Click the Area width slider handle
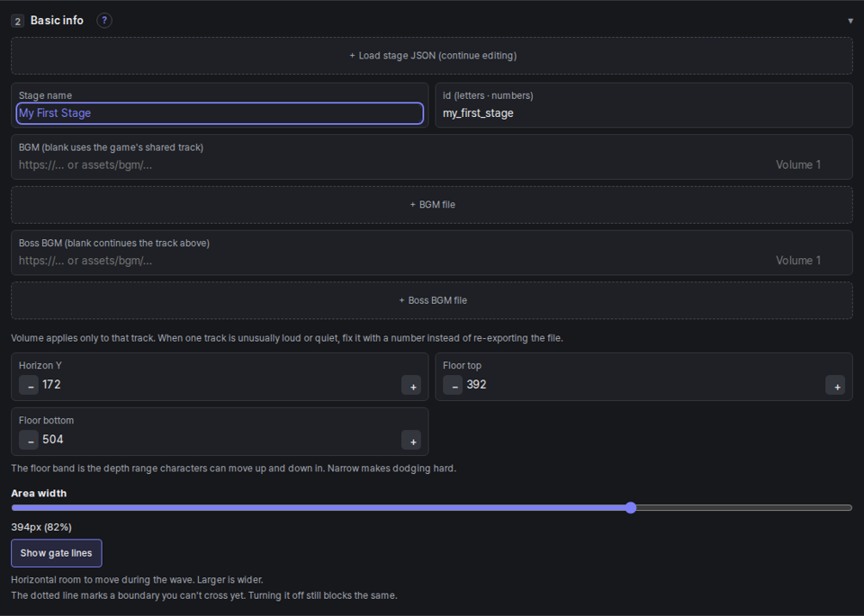The height and width of the screenshot is (616, 864). (x=631, y=507)
